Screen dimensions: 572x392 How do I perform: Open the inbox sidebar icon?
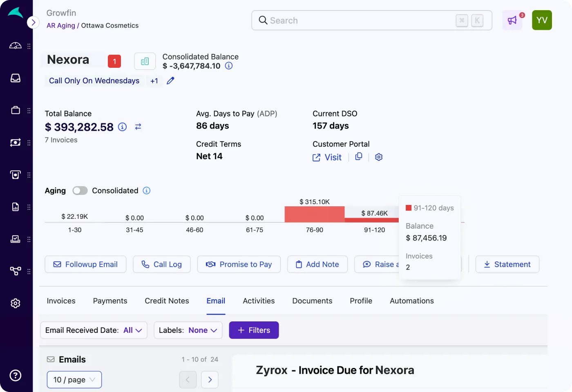tap(16, 78)
